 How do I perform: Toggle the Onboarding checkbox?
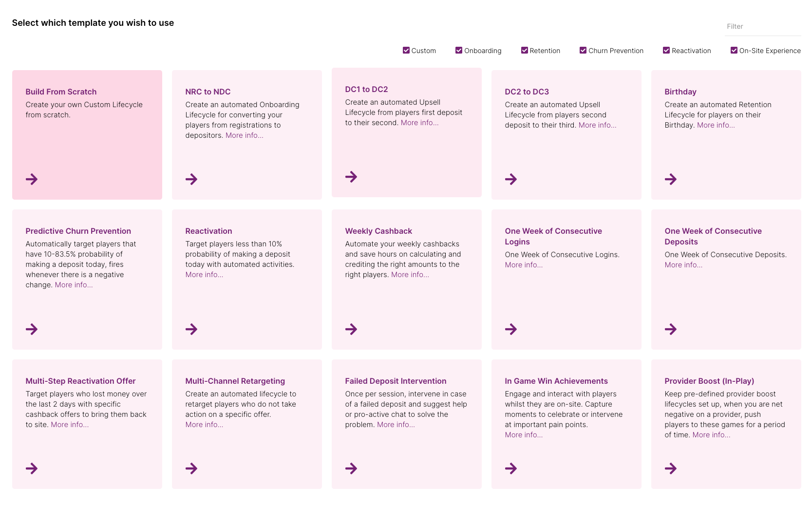pyautogui.click(x=459, y=50)
